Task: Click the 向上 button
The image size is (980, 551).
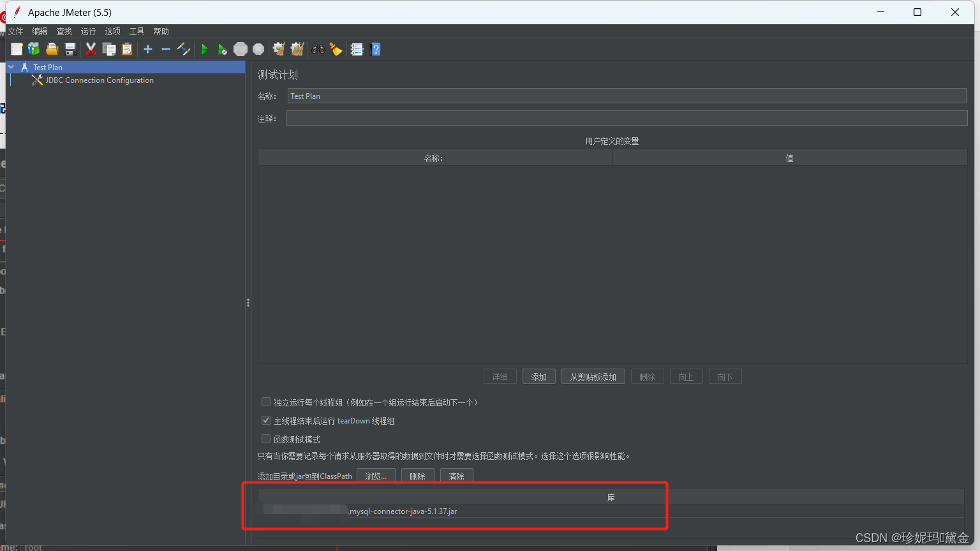Action: 687,377
